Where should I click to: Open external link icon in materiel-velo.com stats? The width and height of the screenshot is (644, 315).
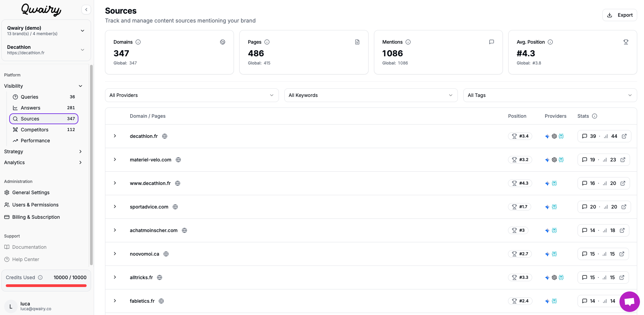pyautogui.click(x=623, y=160)
